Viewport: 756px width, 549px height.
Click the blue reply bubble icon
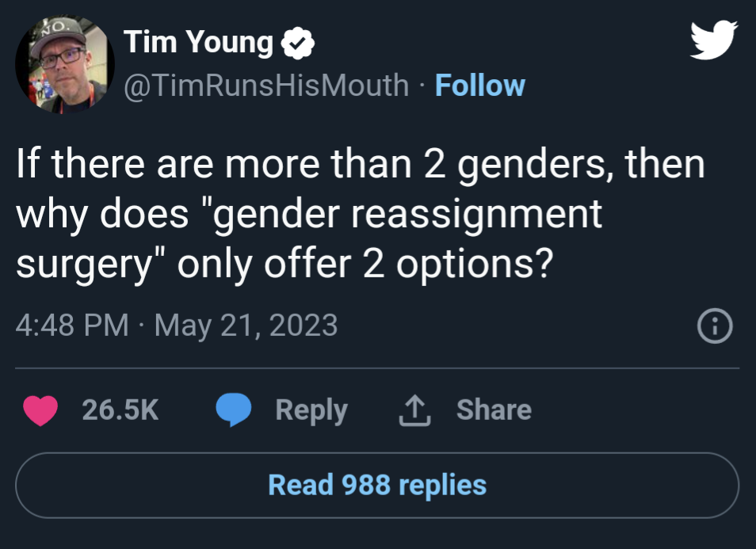[233, 410]
